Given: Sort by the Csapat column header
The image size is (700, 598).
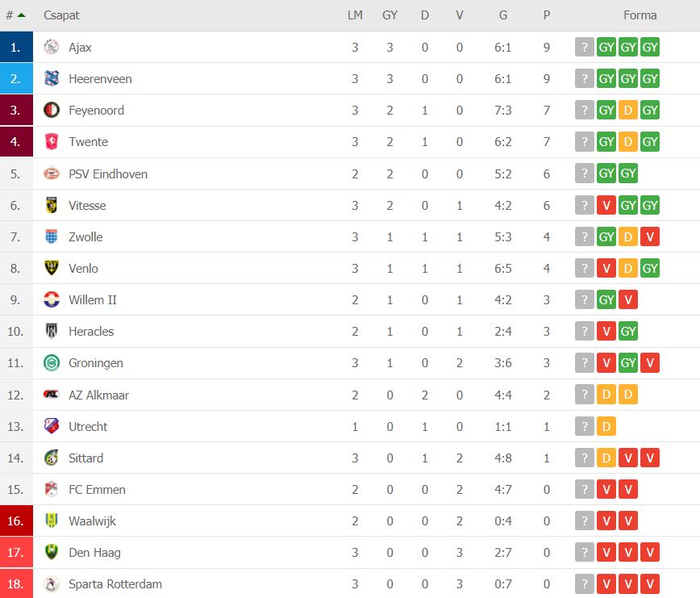Looking at the screenshot, I should tap(61, 15).
